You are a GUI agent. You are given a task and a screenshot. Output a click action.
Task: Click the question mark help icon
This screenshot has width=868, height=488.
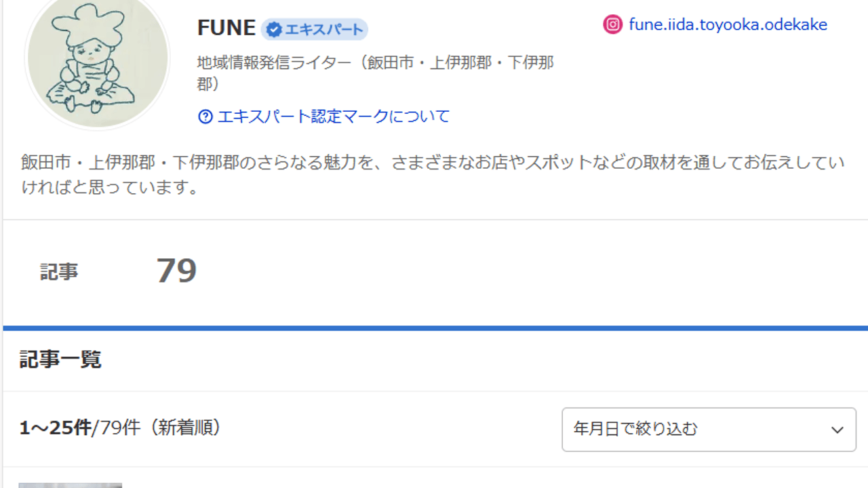coord(205,117)
